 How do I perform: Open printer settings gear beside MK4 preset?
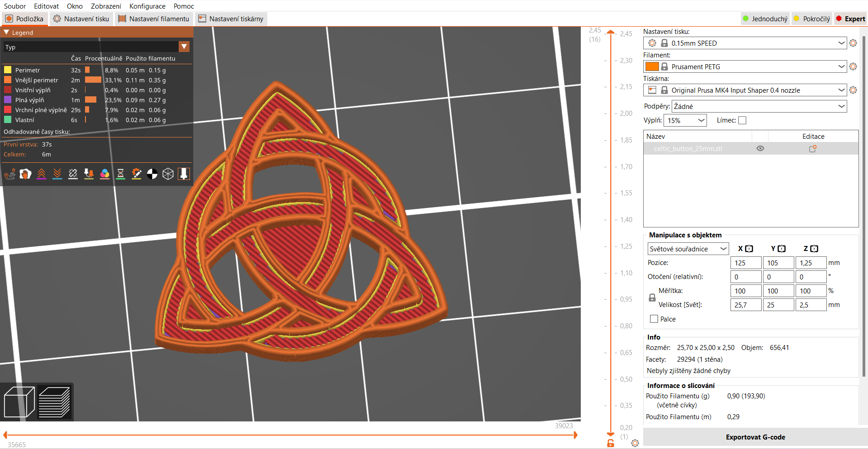point(853,90)
